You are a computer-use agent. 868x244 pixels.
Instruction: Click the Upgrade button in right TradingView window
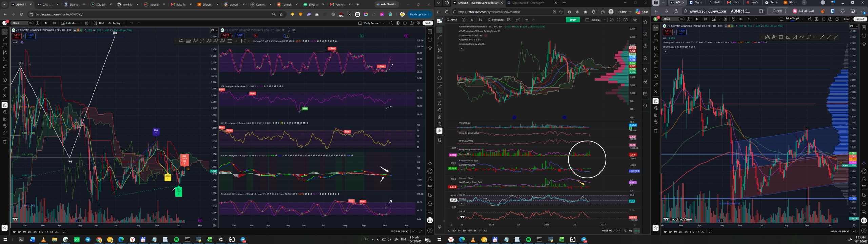click(861, 19)
